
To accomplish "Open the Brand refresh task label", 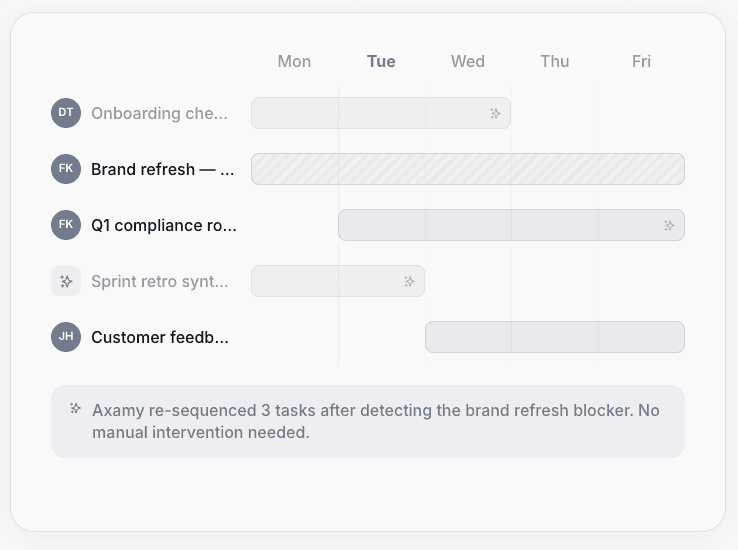I will [163, 169].
